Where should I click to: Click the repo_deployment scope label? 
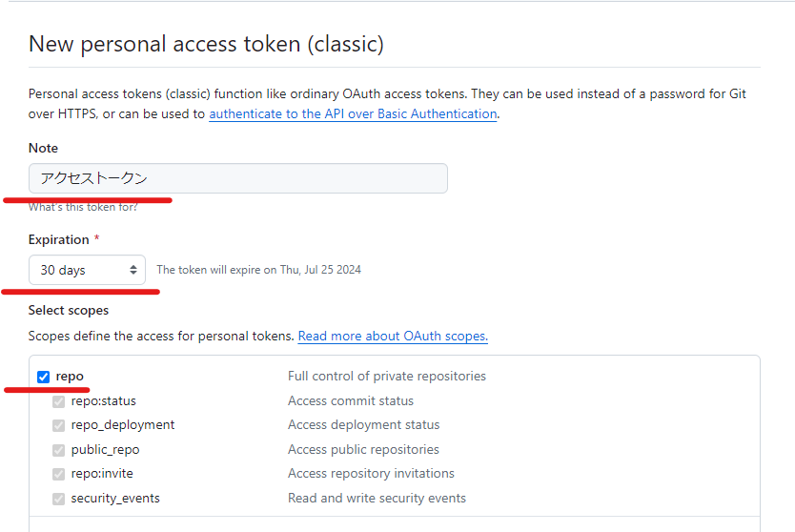coord(123,425)
